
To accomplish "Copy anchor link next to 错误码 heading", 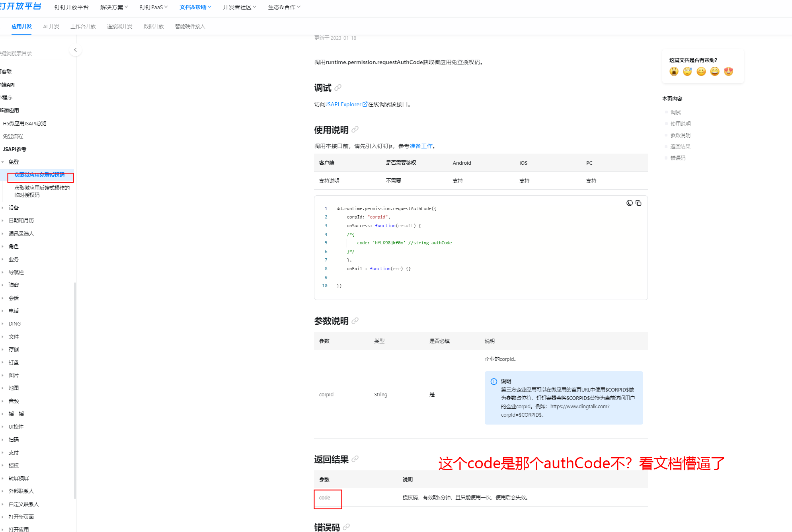I will pos(346,527).
